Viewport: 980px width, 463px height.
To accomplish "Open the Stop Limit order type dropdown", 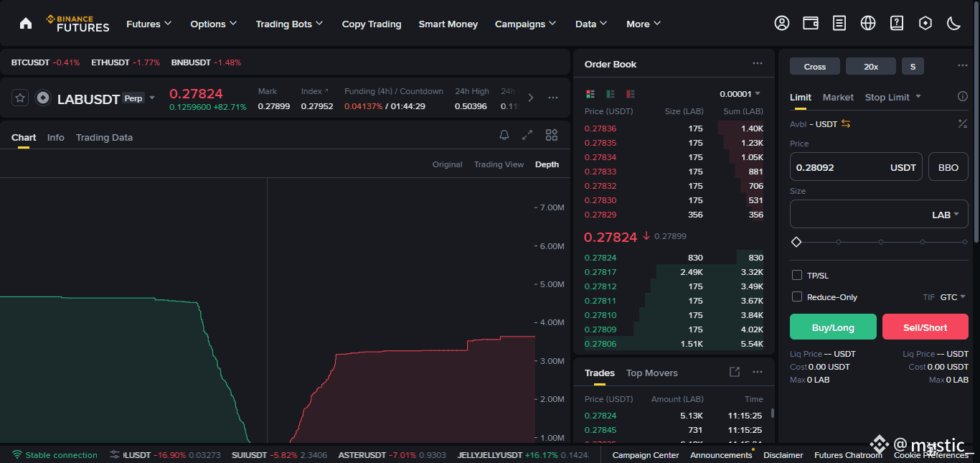I will [893, 97].
